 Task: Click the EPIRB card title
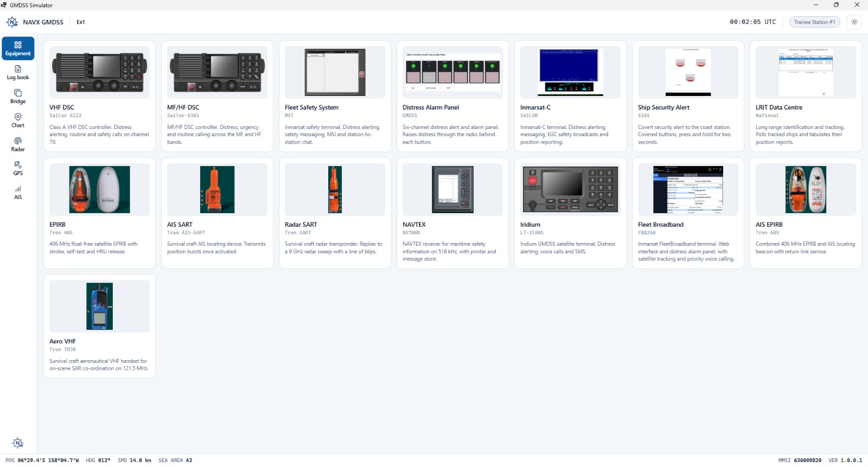(58, 225)
